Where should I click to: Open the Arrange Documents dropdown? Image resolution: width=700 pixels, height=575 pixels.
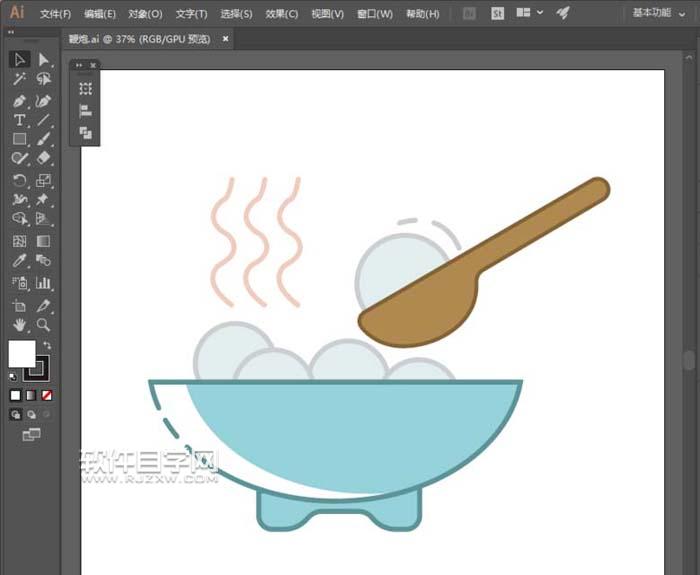pos(529,13)
